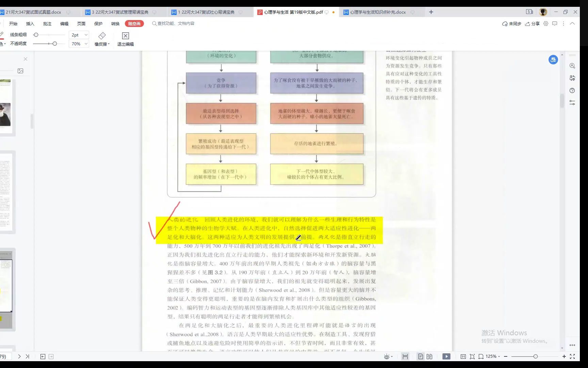Screen dimensions: 588x368
Task: Adjust the opacity slider
Action: click(x=54, y=44)
